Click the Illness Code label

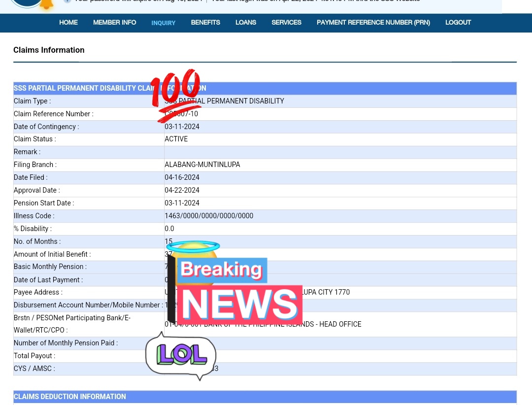[x=34, y=216]
